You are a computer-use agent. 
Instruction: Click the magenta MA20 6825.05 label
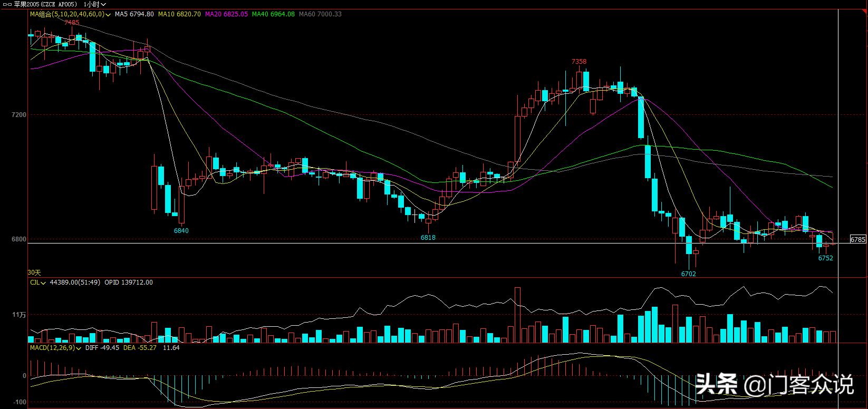click(x=226, y=14)
